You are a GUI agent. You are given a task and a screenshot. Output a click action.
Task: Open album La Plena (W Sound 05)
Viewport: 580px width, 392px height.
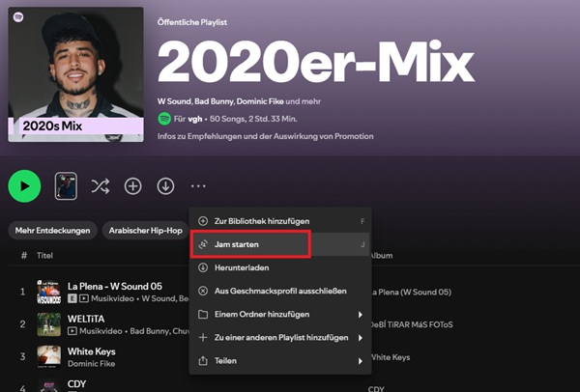(x=411, y=293)
